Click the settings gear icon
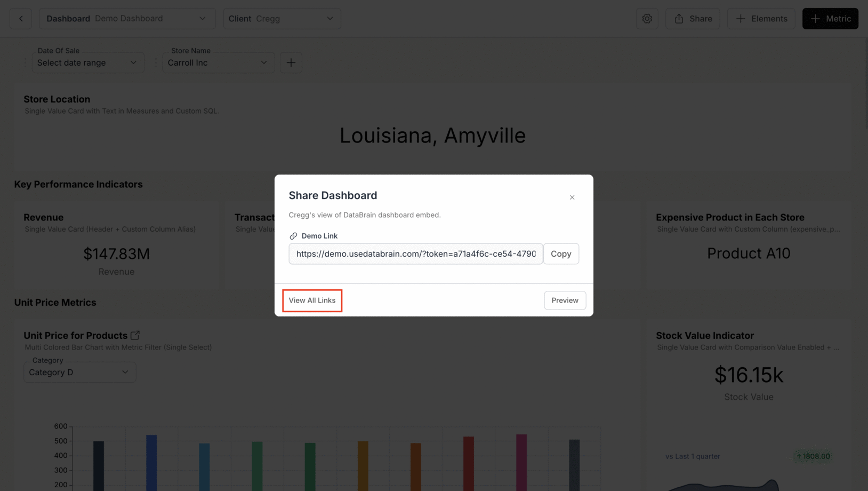Screen dimensions: 868x491 point(647,18)
